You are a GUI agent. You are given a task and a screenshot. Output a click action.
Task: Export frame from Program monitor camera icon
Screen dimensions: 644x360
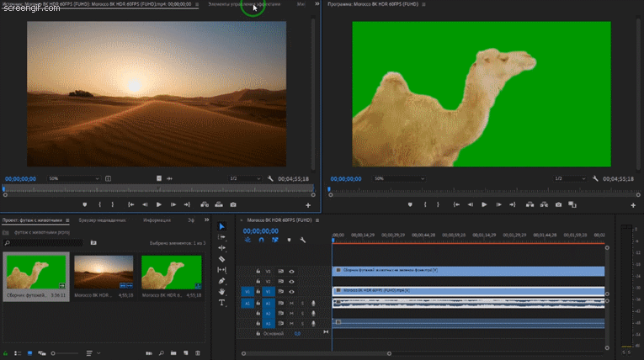[x=558, y=204]
